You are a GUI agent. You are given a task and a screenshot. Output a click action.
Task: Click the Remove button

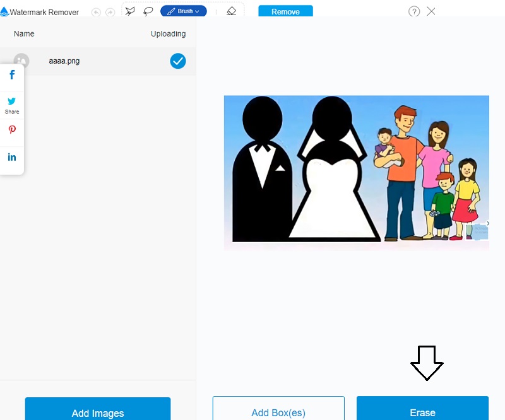pyautogui.click(x=285, y=11)
